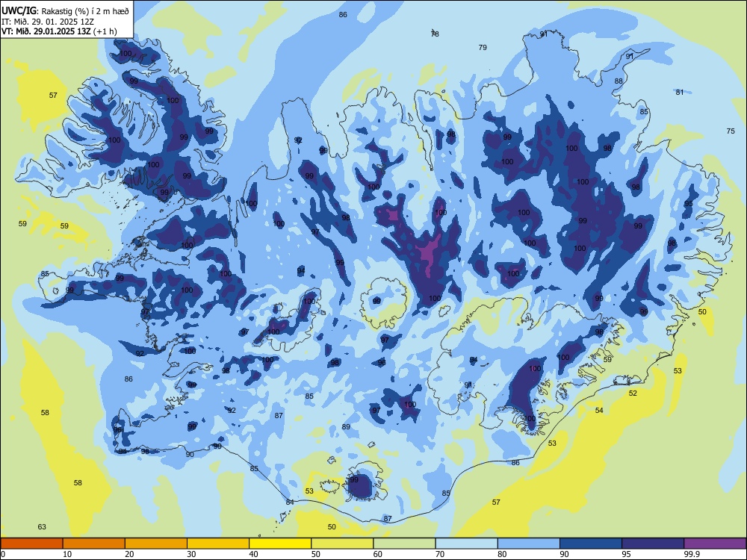Click the map value '79' north of Iceland

tap(483, 47)
